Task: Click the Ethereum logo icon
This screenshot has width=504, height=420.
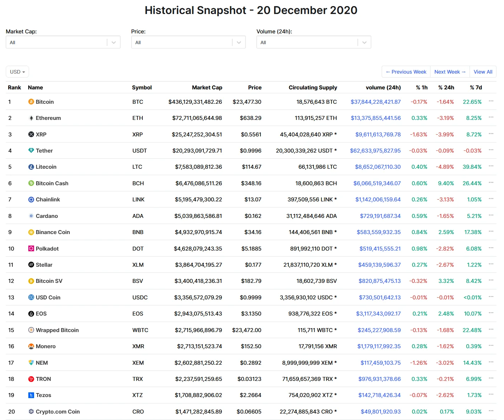Action: tap(31, 118)
